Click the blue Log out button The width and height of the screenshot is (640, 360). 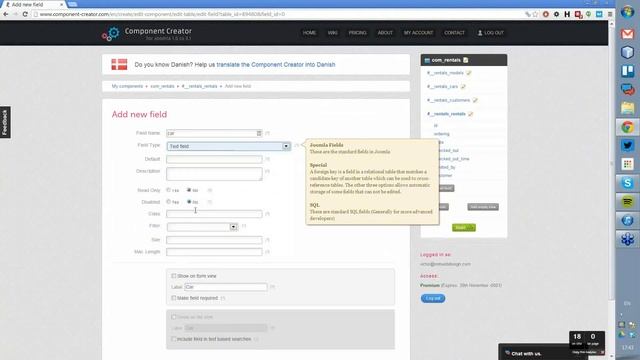coord(433,298)
